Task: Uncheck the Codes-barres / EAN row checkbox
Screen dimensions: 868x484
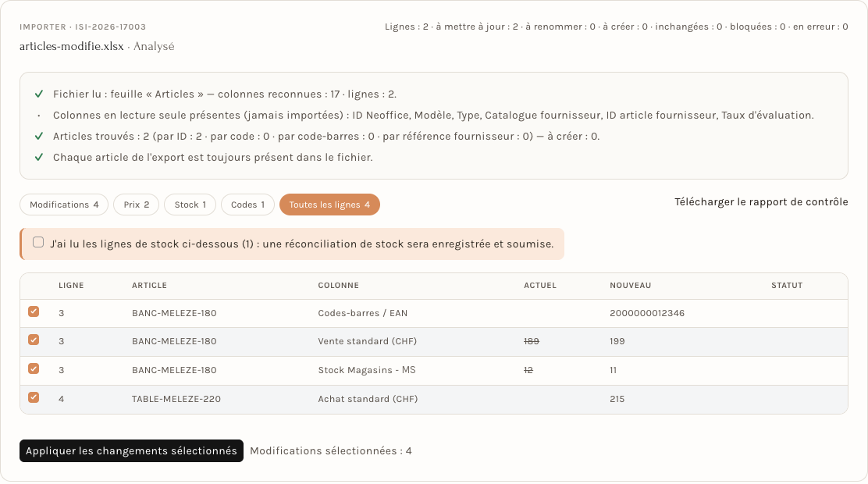Action: pos(34,311)
